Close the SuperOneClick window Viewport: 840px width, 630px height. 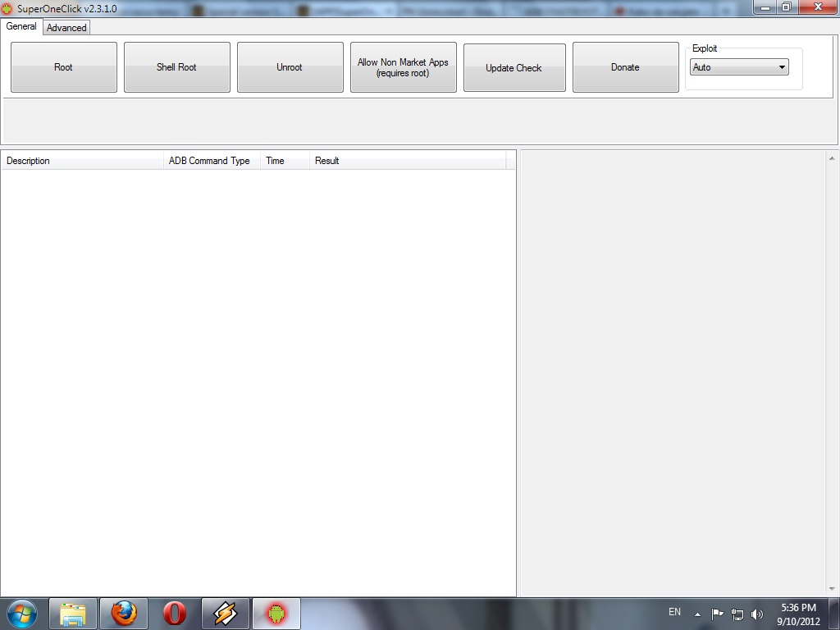(818, 7)
